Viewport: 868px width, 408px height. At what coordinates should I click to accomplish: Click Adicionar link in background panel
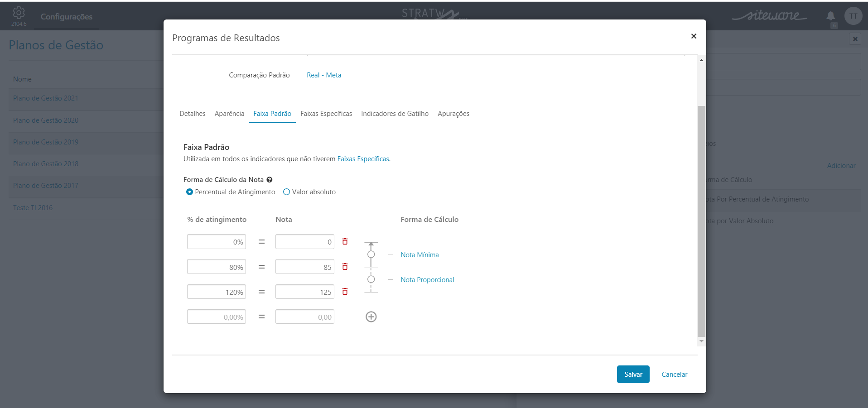tap(841, 166)
